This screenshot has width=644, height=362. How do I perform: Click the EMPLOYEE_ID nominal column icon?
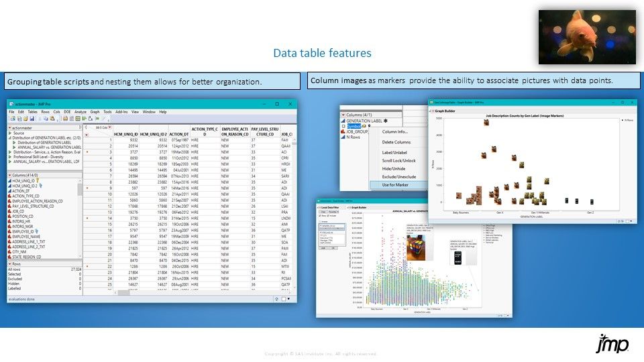[x=10, y=231]
